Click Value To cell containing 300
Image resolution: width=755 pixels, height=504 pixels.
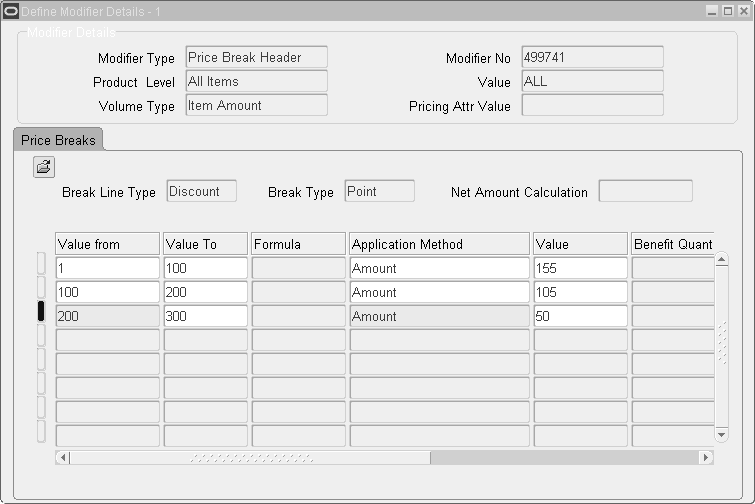click(x=206, y=316)
